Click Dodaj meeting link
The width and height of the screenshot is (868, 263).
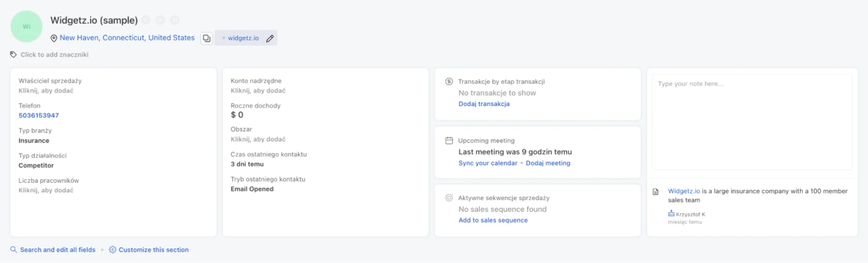[548, 163]
